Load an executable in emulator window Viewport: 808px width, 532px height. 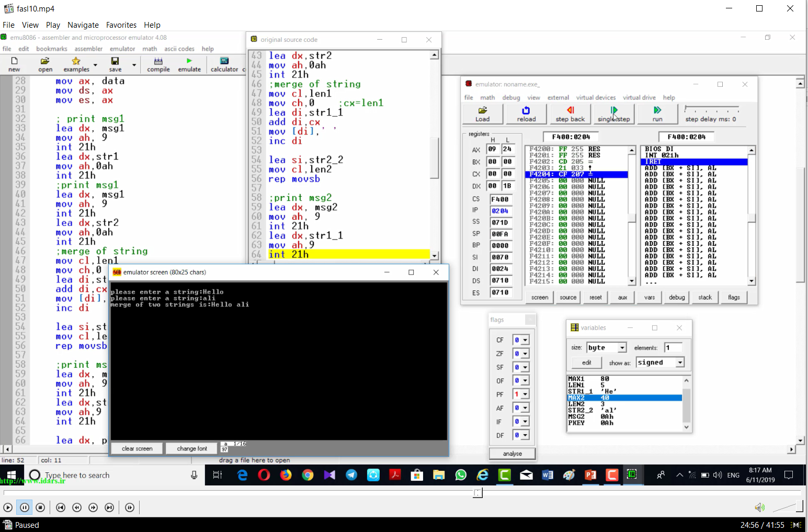coord(483,114)
